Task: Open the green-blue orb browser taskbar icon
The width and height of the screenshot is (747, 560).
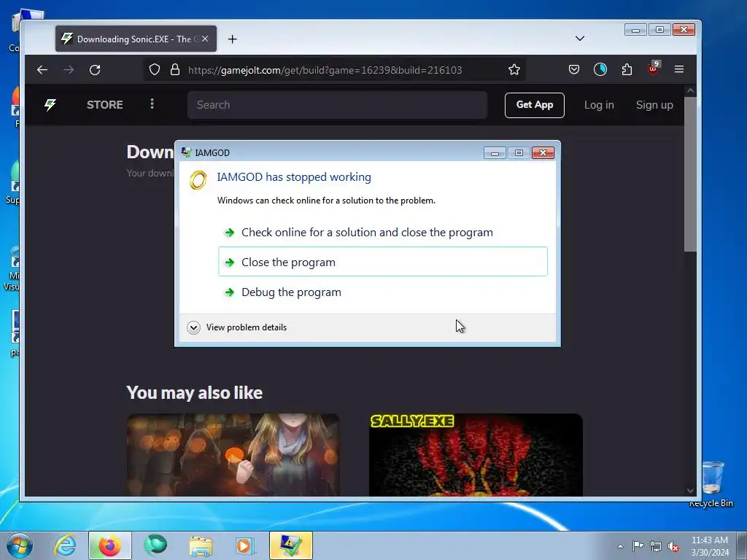Action: pyautogui.click(x=155, y=545)
